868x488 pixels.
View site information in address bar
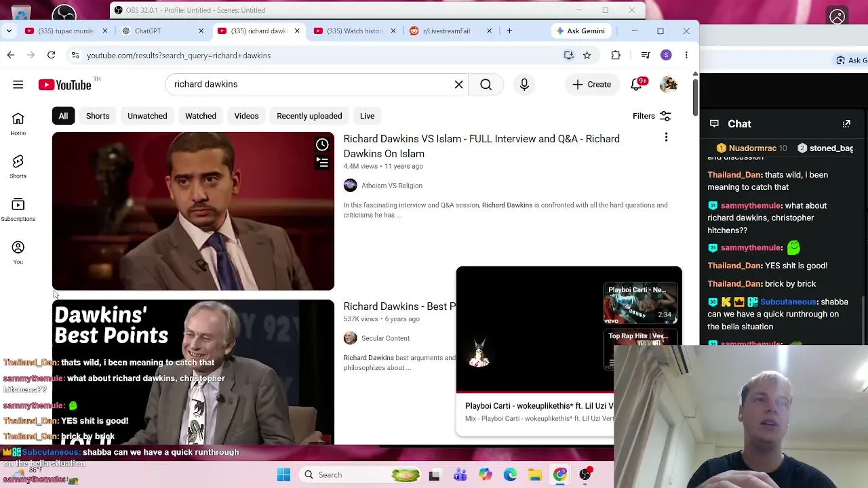tap(75, 55)
